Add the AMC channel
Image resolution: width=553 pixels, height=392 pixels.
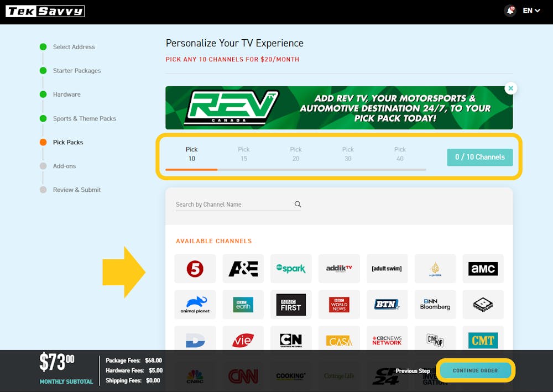pyautogui.click(x=483, y=269)
